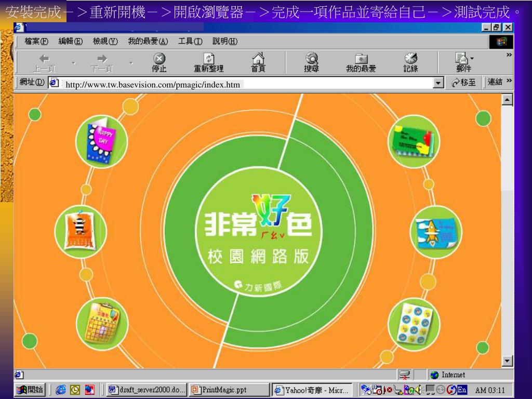Click the first satellite-like tray icon
The image size is (532, 399).
coord(366,390)
